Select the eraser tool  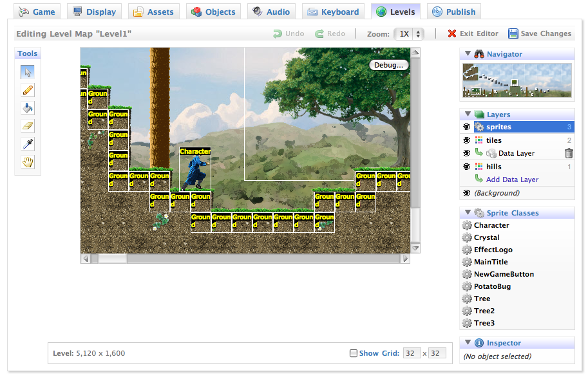click(28, 126)
